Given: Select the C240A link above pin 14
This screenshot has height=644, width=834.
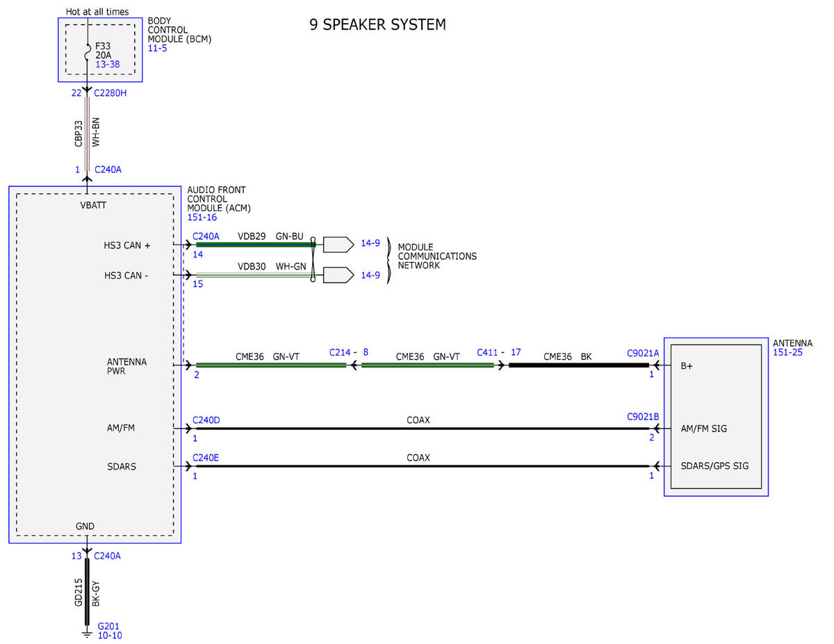Looking at the screenshot, I should [x=206, y=236].
